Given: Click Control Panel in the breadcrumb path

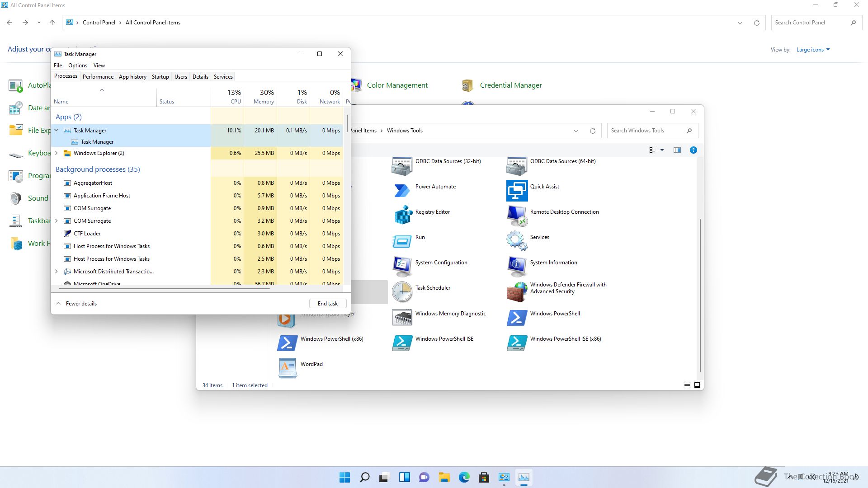Looking at the screenshot, I should click(99, 23).
